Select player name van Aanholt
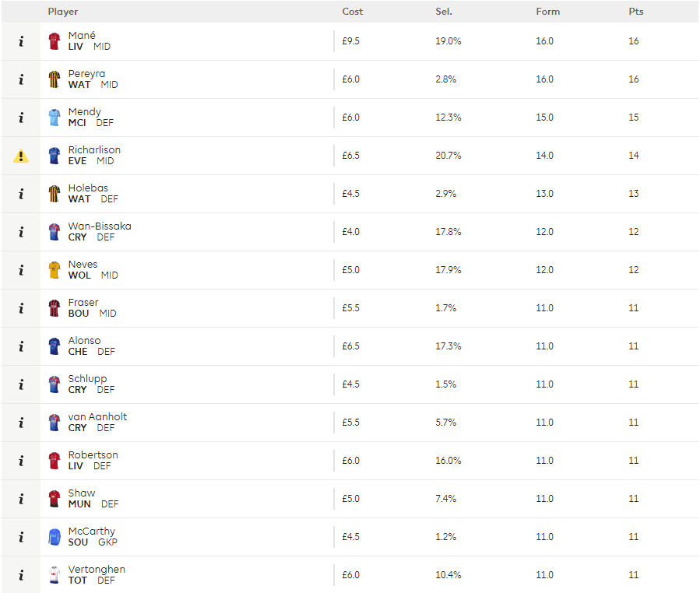 click(x=97, y=417)
